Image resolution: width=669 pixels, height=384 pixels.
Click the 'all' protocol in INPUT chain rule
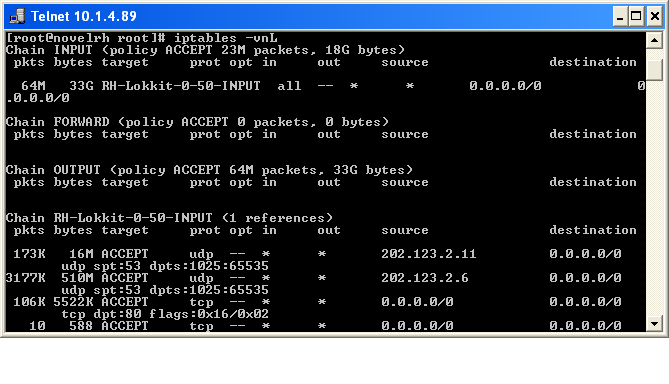(289, 86)
